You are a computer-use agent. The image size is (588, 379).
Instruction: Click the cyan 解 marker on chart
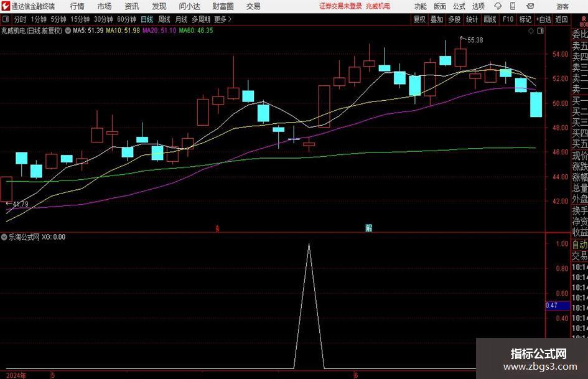point(368,228)
